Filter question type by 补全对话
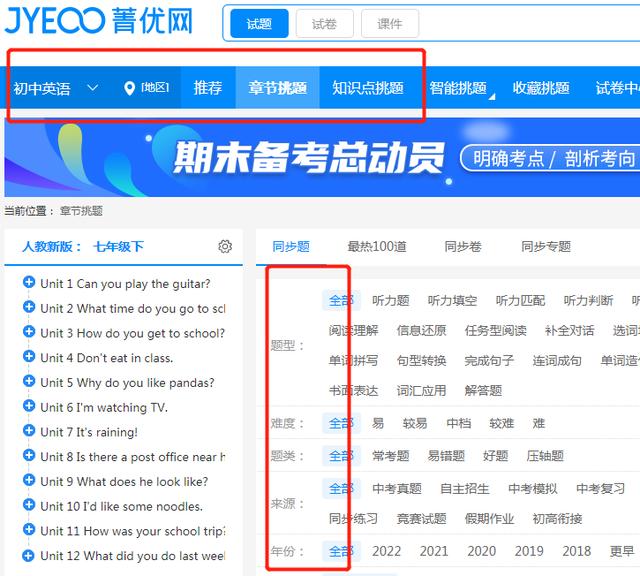The image size is (640, 576). (569, 330)
